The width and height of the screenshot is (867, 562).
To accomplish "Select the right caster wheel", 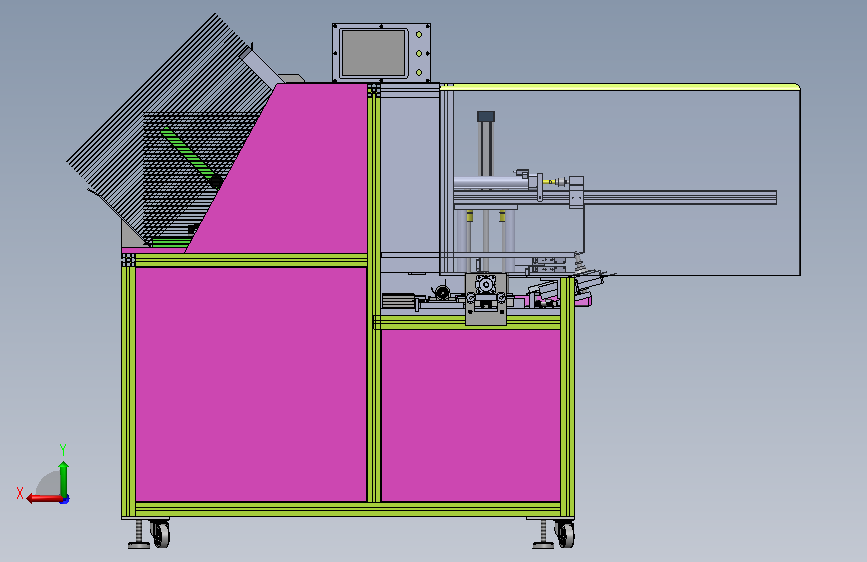I will tap(566, 534).
